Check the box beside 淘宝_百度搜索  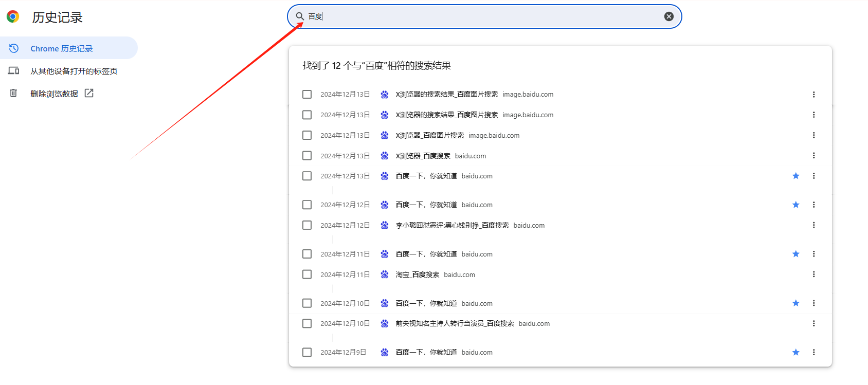click(x=307, y=274)
